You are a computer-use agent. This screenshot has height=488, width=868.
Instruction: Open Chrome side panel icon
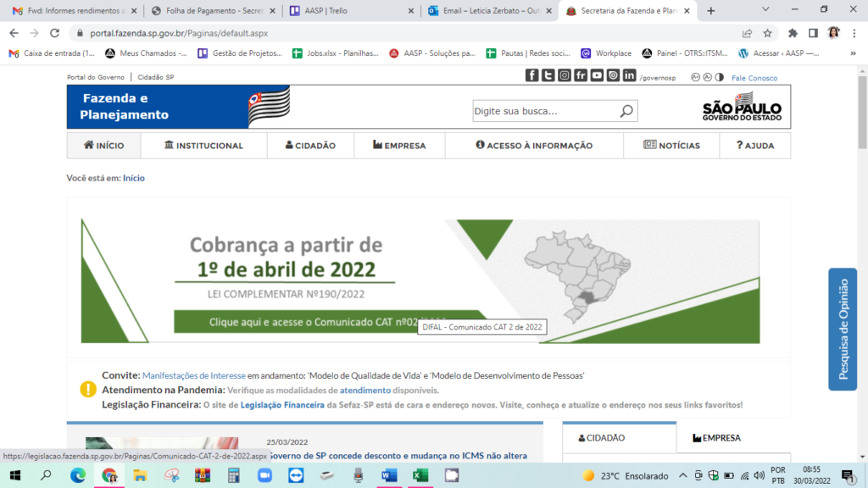click(813, 33)
